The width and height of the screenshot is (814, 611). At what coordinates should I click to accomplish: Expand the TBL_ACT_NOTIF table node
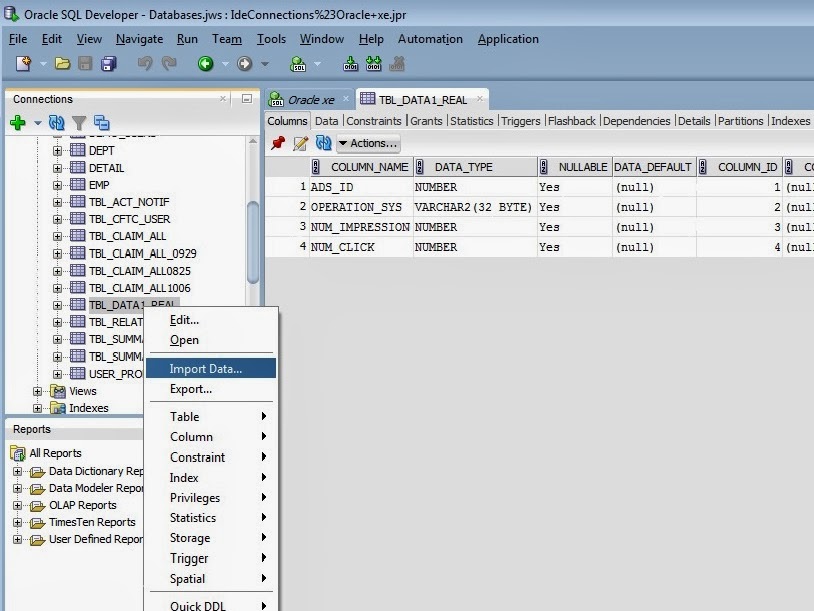click(57, 202)
